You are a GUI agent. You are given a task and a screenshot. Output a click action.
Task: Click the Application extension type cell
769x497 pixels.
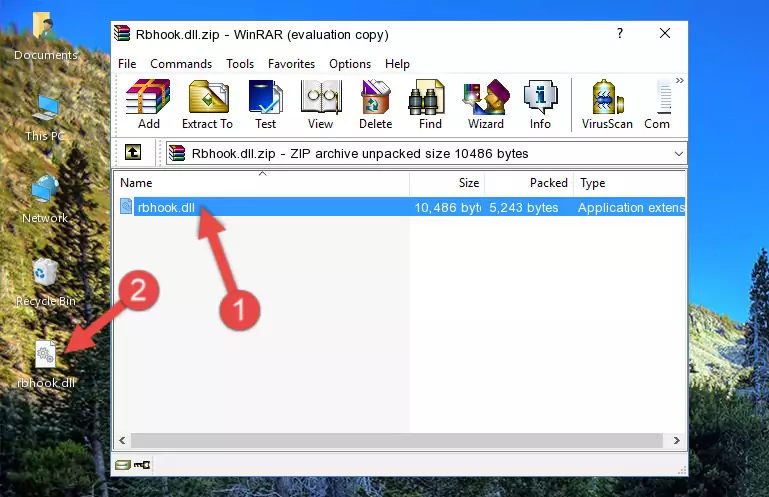click(631, 208)
